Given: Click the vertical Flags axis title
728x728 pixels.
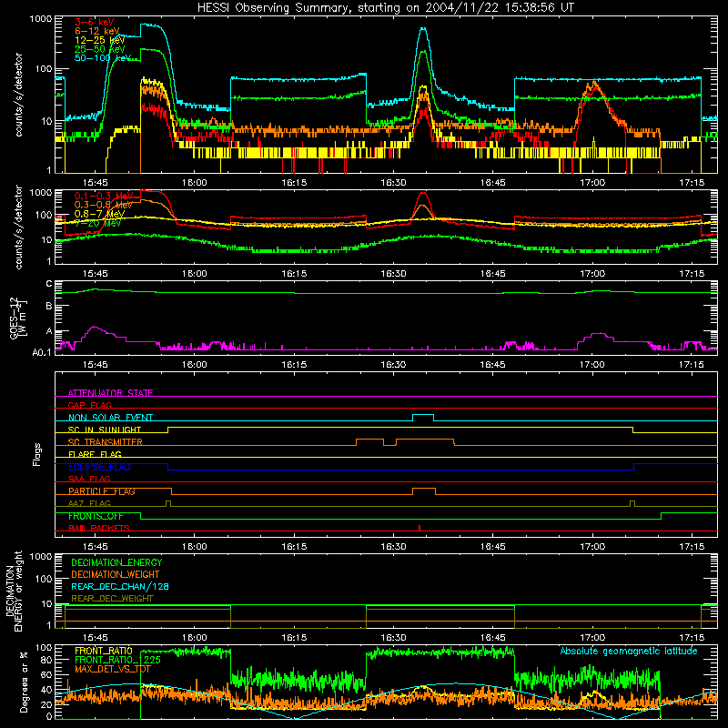Looking at the screenshot, I should 37,454.
